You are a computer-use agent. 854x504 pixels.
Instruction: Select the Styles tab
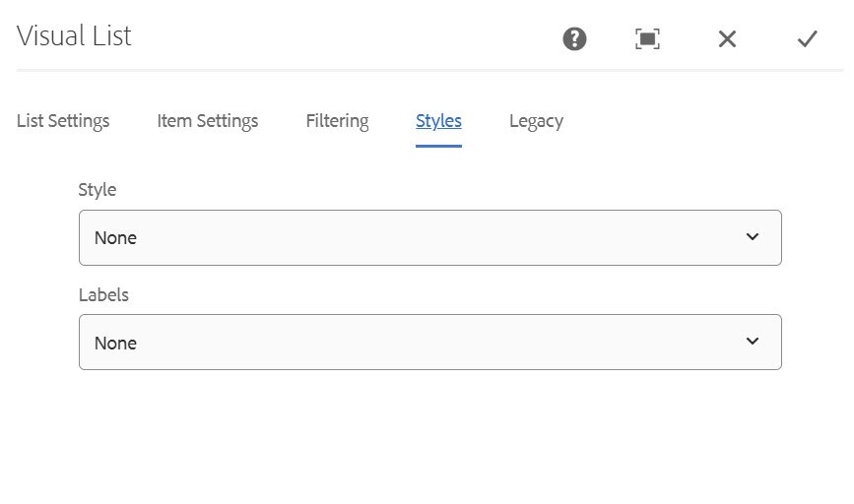tap(438, 121)
